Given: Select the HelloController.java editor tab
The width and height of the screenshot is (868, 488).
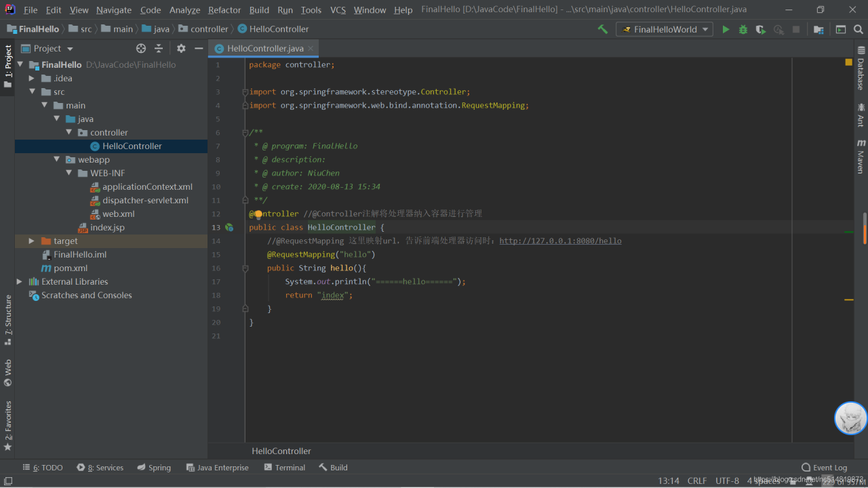Looking at the screenshot, I should [265, 48].
